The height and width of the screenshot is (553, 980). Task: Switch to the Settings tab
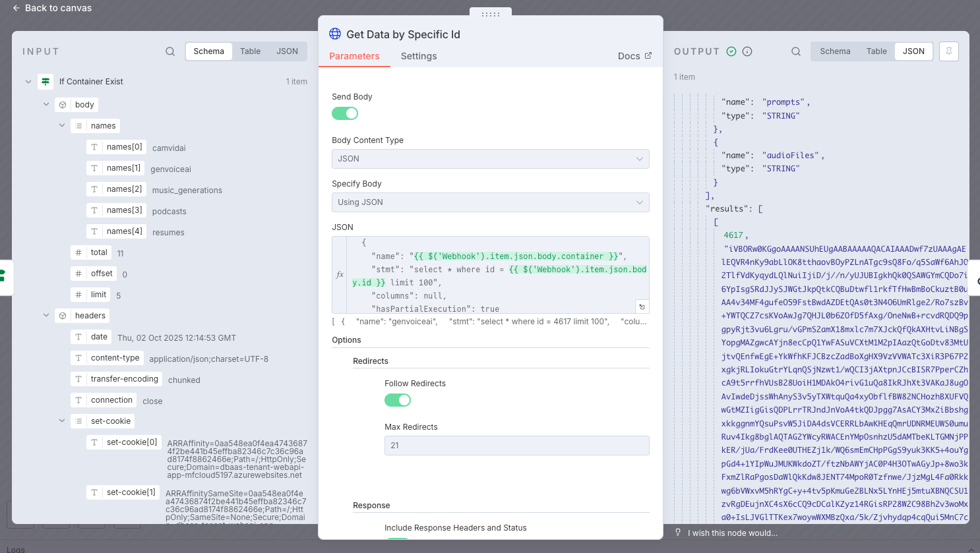pyautogui.click(x=419, y=56)
